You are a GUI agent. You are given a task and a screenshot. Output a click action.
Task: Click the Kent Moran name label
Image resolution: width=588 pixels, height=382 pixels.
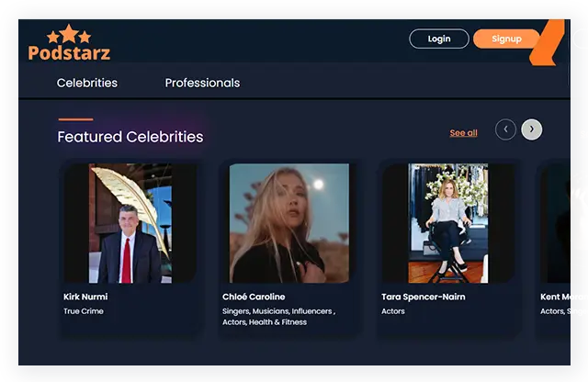point(563,297)
